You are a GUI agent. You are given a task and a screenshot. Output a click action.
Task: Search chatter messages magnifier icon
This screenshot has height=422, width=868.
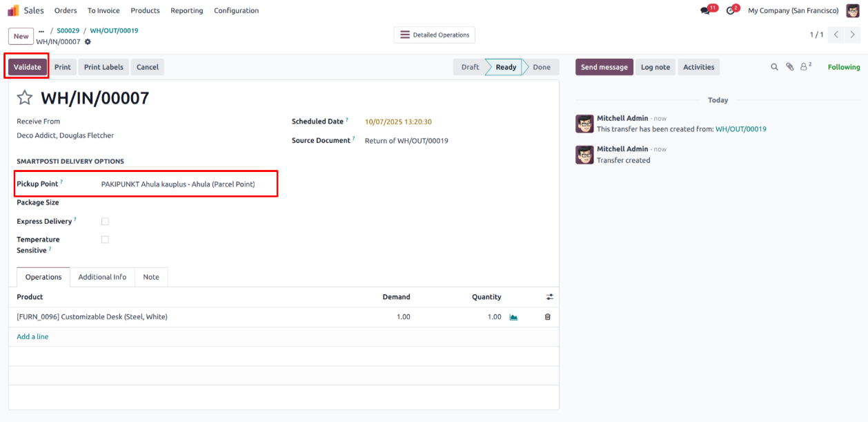[x=775, y=67]
